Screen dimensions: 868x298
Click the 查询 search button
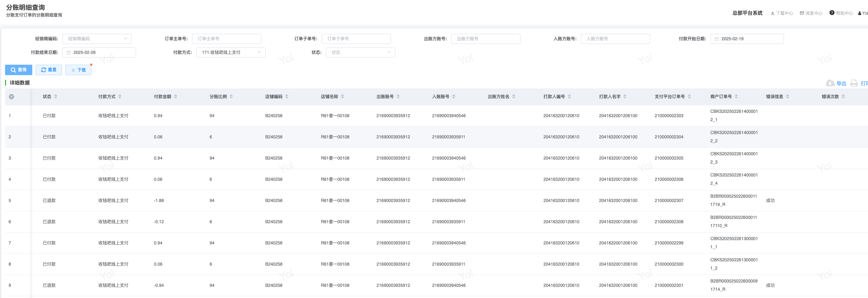click(x=19, y=70)
